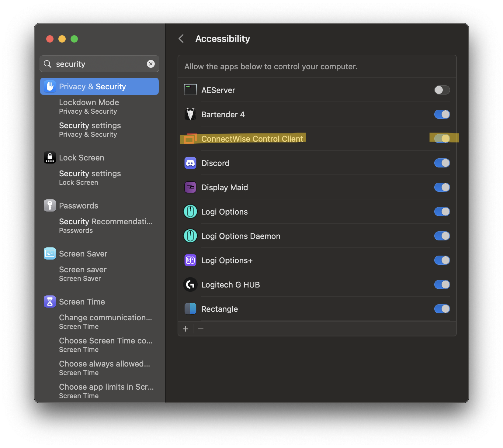This screenshot has width=503, height=448.
Task: Click the search magnifying glass icon
Action: click(47, 64)
